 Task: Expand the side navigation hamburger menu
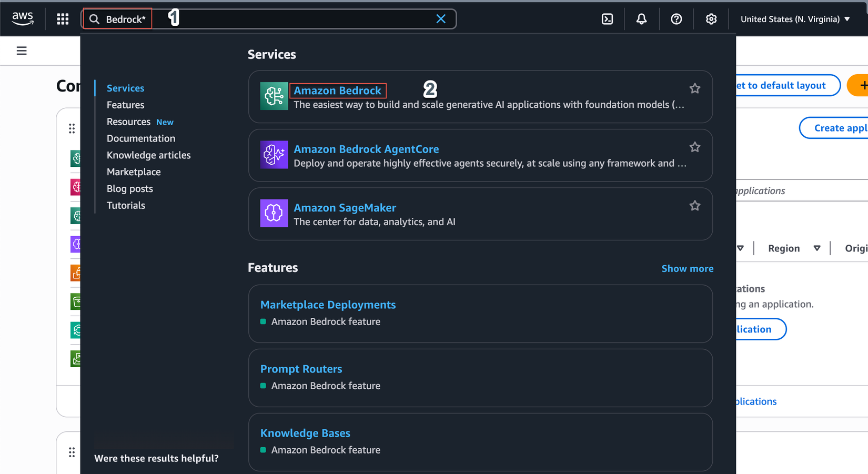22,51
